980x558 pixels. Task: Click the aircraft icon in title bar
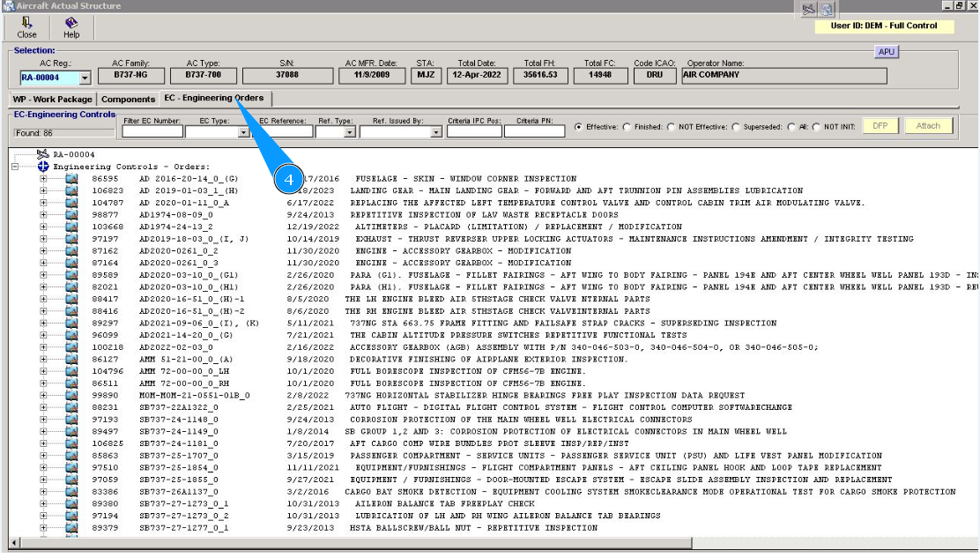[808, 10]
